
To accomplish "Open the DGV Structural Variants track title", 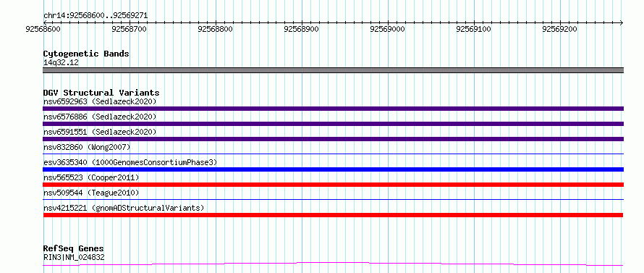I will [x=101, y=93].
